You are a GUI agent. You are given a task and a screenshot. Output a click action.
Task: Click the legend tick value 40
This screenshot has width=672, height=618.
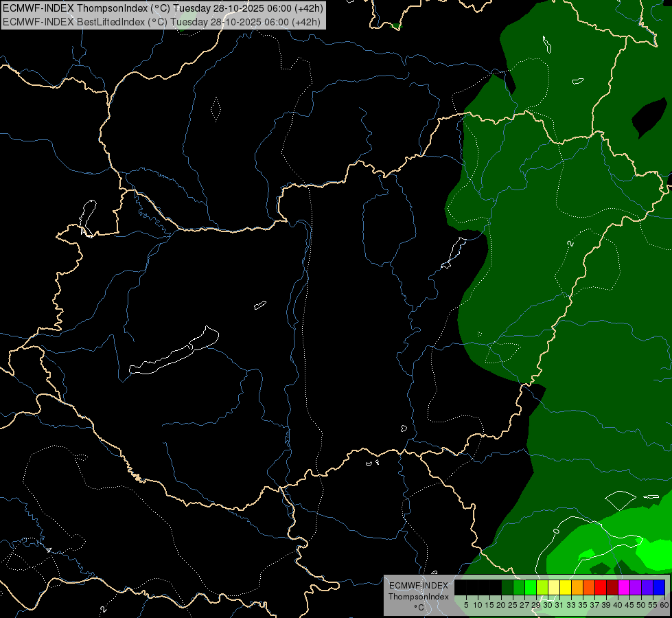[x=618, y=605]
